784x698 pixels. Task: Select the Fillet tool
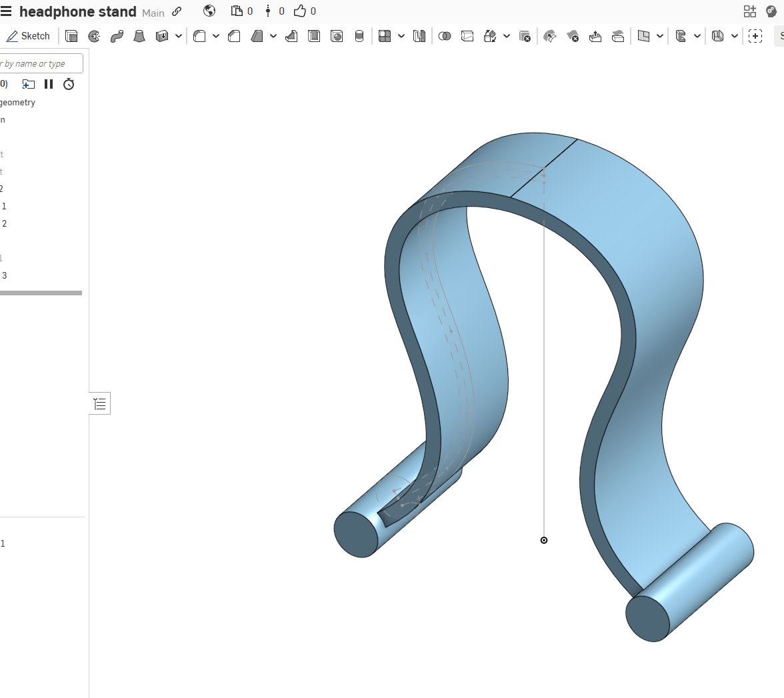point(199,36)
